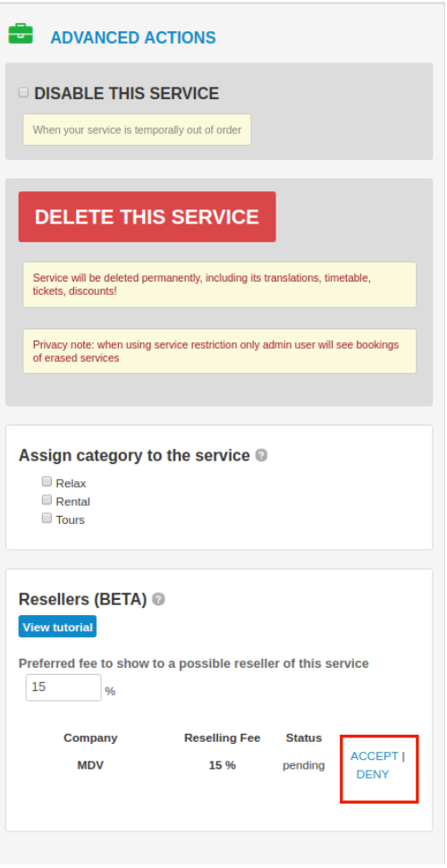This screenshot has width=447, height=868.
Task: Click the pending status text
Action: (x=304, y=765)
